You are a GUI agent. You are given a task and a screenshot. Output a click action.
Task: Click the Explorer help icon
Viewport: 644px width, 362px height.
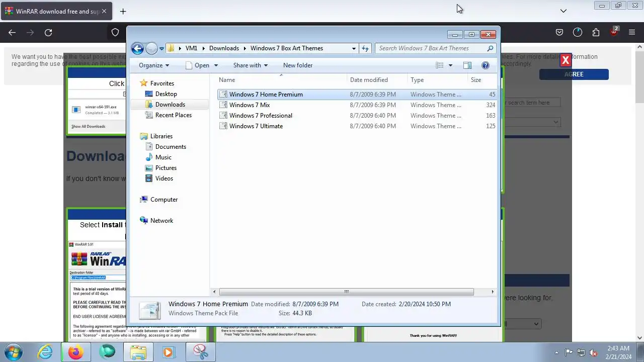point(486,65)
